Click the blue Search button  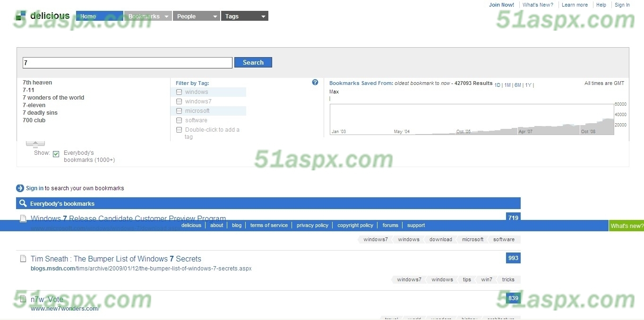click(x=253, y=62)
